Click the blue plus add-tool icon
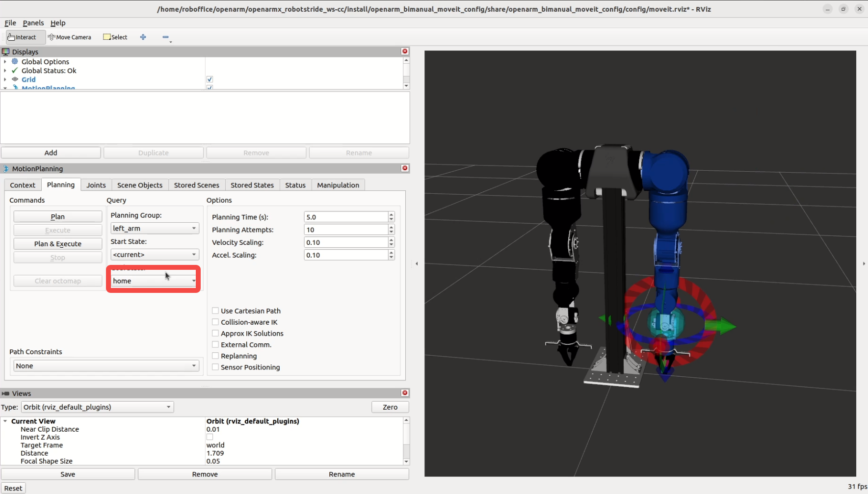Image resolution: width=868 pixels, height=494 pixels. (143, 37)
